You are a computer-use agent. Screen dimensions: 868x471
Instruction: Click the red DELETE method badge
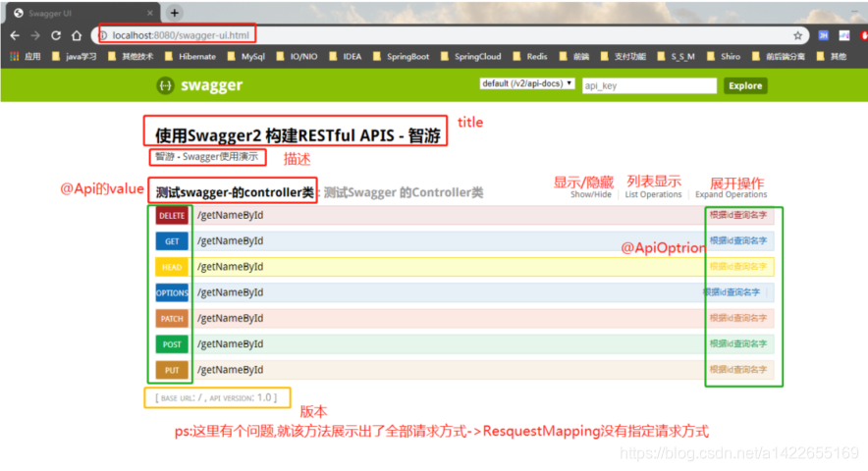click(172, 216)
